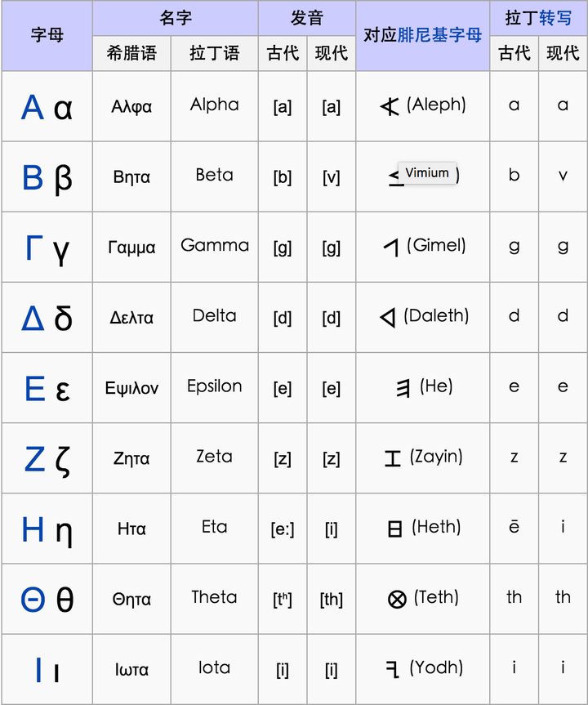Click the Vimium tooltip label
Image resolution: width=588 pixels, height=705 pixels.
(427, 172)
